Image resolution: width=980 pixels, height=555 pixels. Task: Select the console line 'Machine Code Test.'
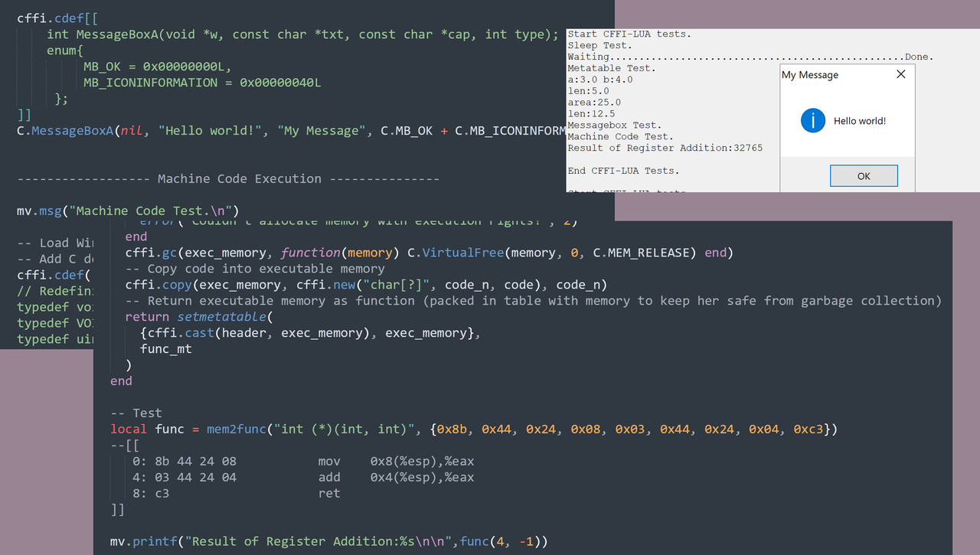[621, 137]
